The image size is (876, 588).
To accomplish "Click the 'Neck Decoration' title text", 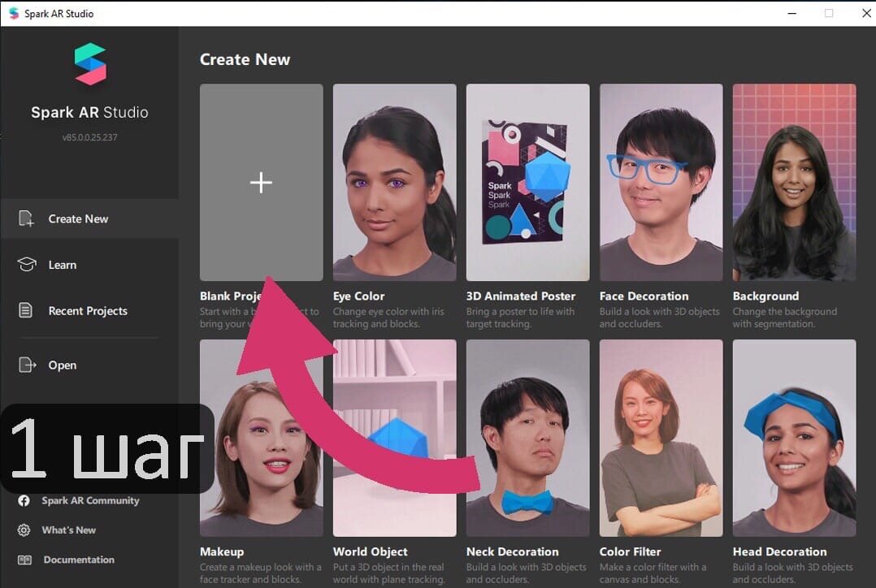I will pyautogui.click(x=512, y=551).
